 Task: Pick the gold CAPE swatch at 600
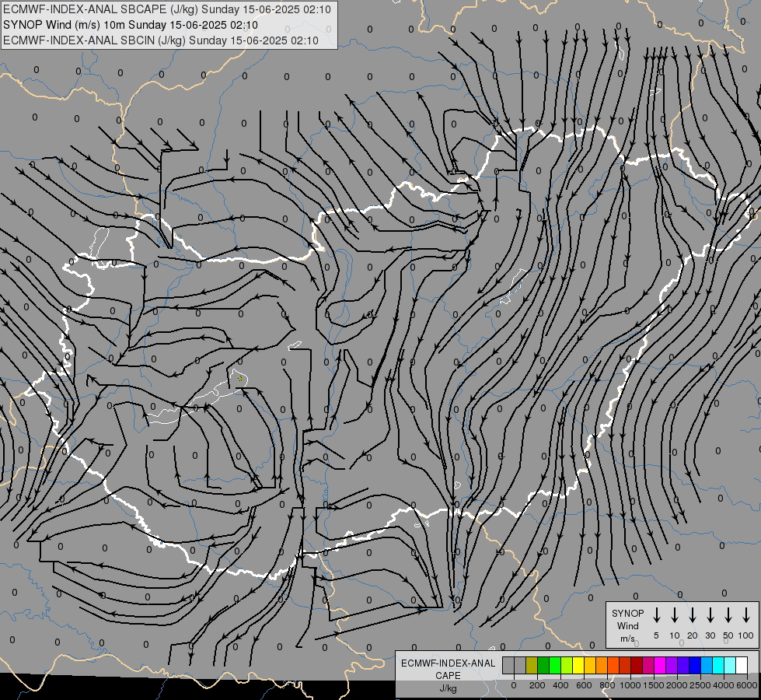coord(590,665)
